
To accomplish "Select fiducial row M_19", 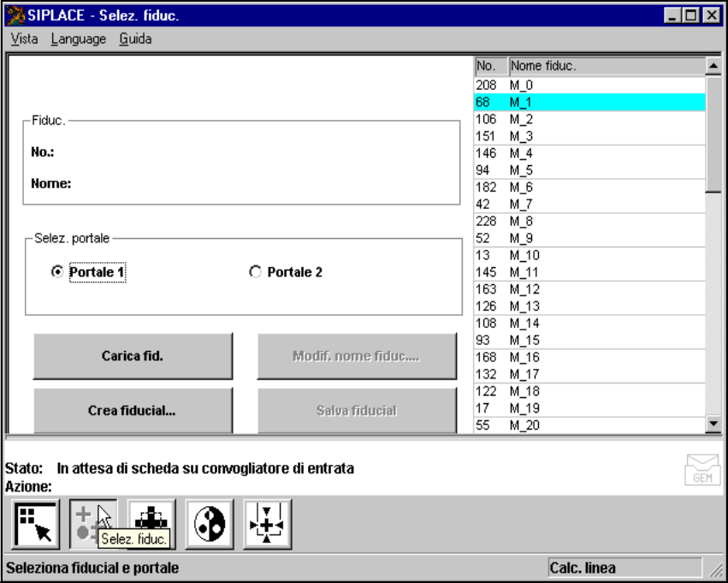I will click(589, 408).
